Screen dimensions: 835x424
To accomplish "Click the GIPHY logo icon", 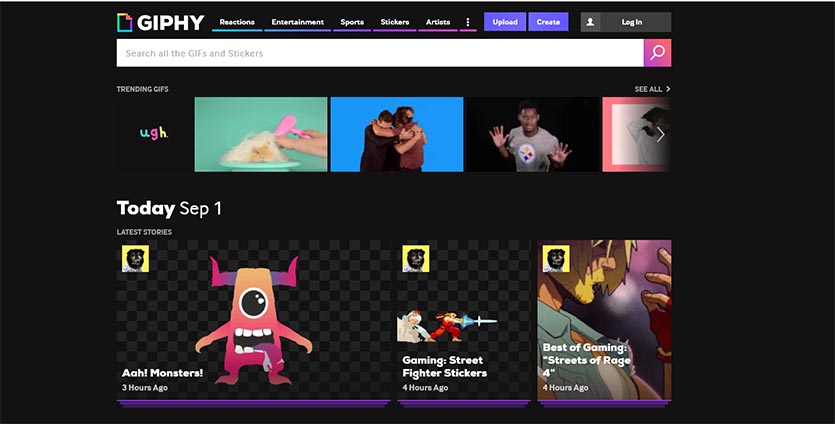I will 124,22.
